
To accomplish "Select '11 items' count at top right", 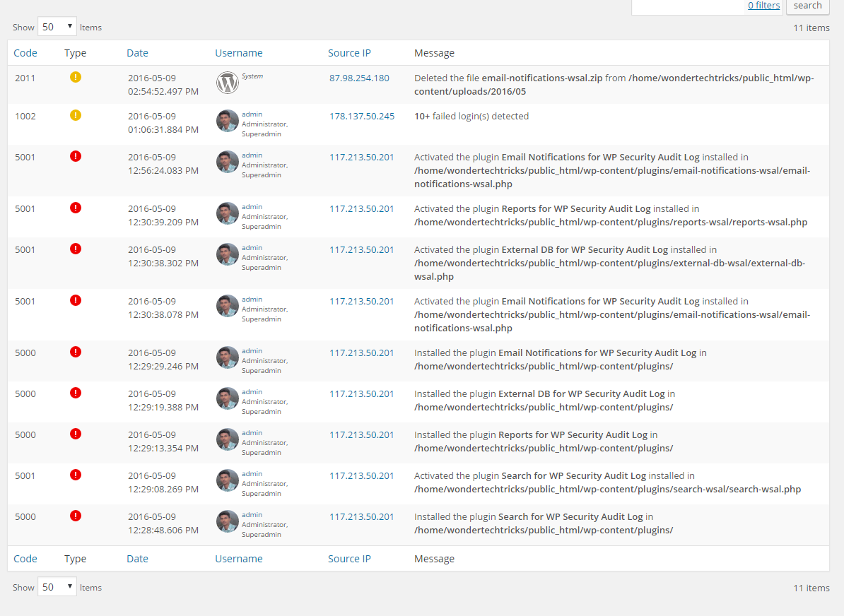I will click(811, 28).
